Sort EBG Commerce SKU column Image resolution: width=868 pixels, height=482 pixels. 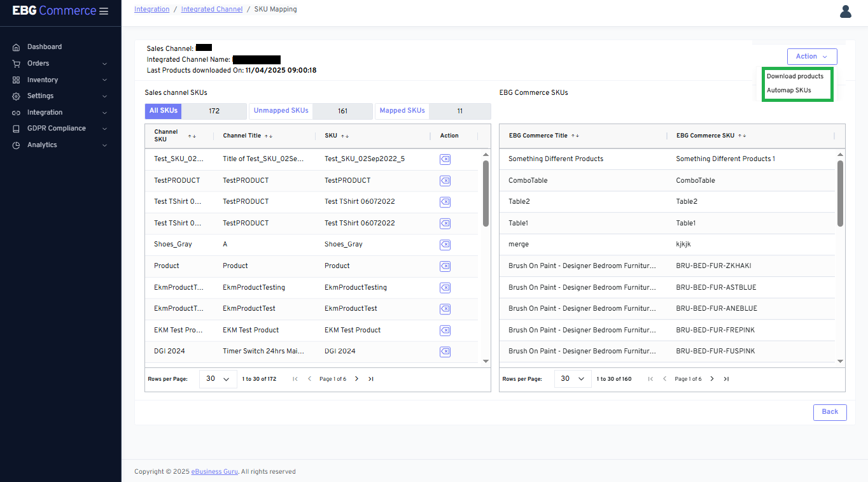pos(742,136)
